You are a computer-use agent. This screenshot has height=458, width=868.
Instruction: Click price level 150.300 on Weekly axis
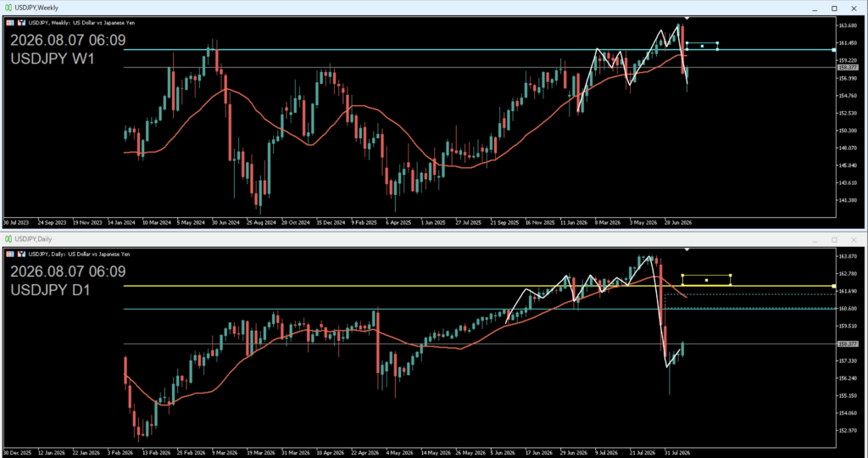(848, 131)
